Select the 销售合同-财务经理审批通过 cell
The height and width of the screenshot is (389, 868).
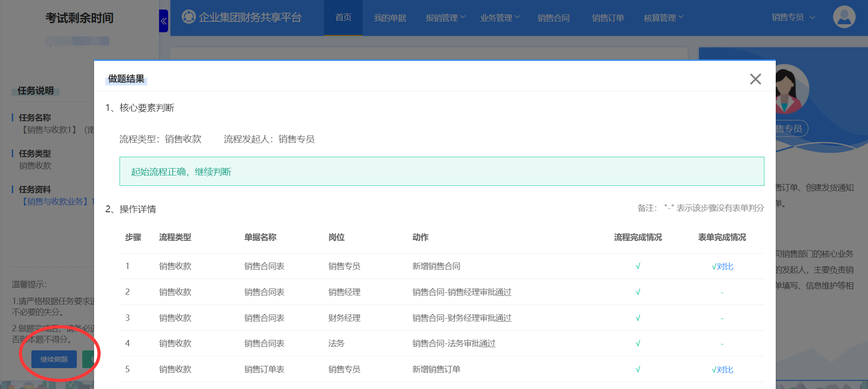[462, 318]
